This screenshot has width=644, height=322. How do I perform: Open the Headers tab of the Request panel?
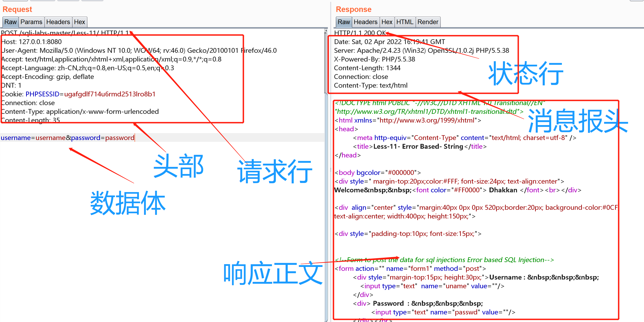pyautogui.click(x=58, y=22)
